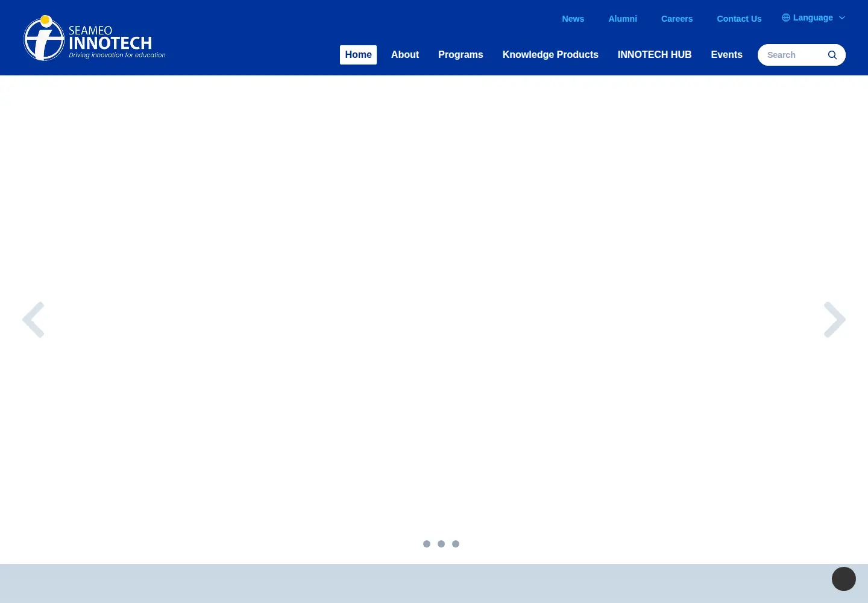Open the INNOTECH HUB menu
Image resolution: width=868 pixels, height=603 pixels.
pyautogui.click(x=655, y=55)
